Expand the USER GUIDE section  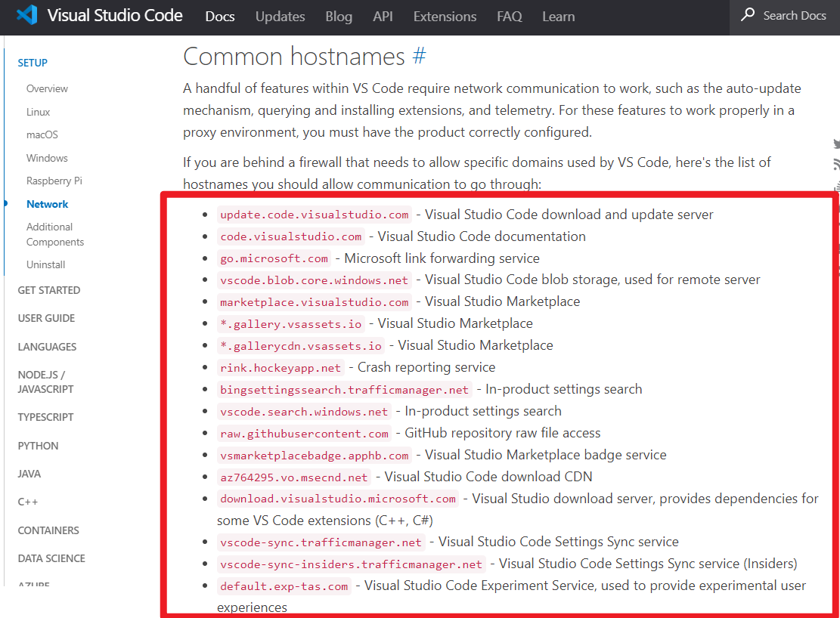click(x=46, y=318)
